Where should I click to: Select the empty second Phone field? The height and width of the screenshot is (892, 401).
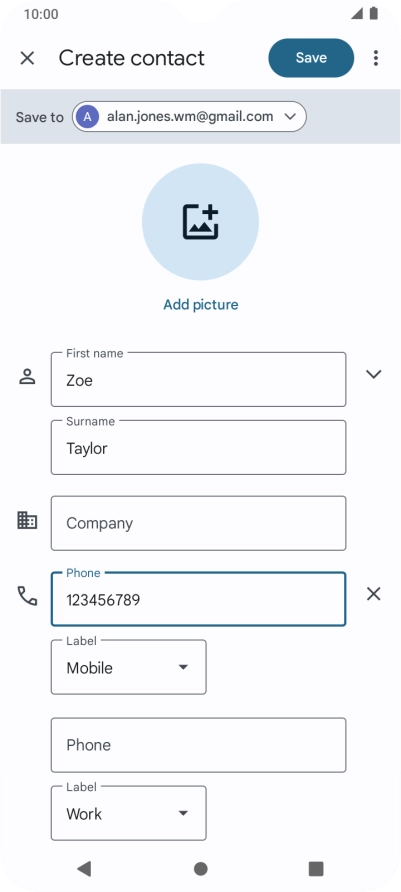click(199, 745)
